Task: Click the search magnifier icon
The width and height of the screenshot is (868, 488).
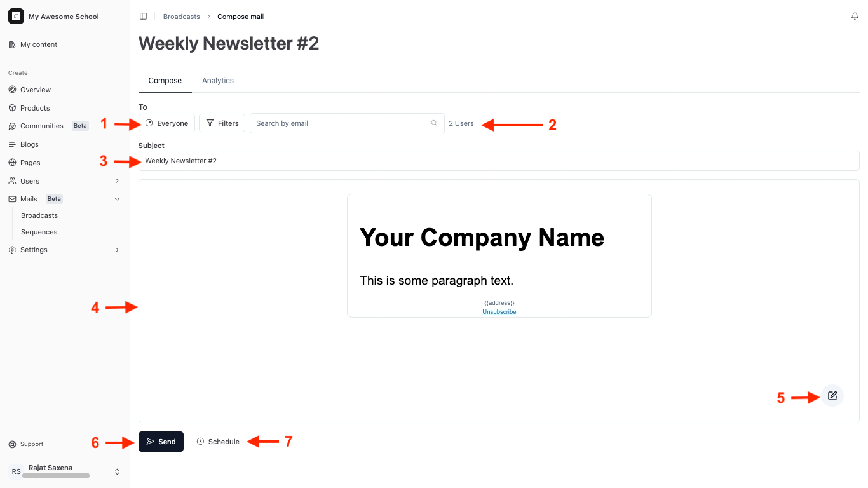Action: (434, 123)
